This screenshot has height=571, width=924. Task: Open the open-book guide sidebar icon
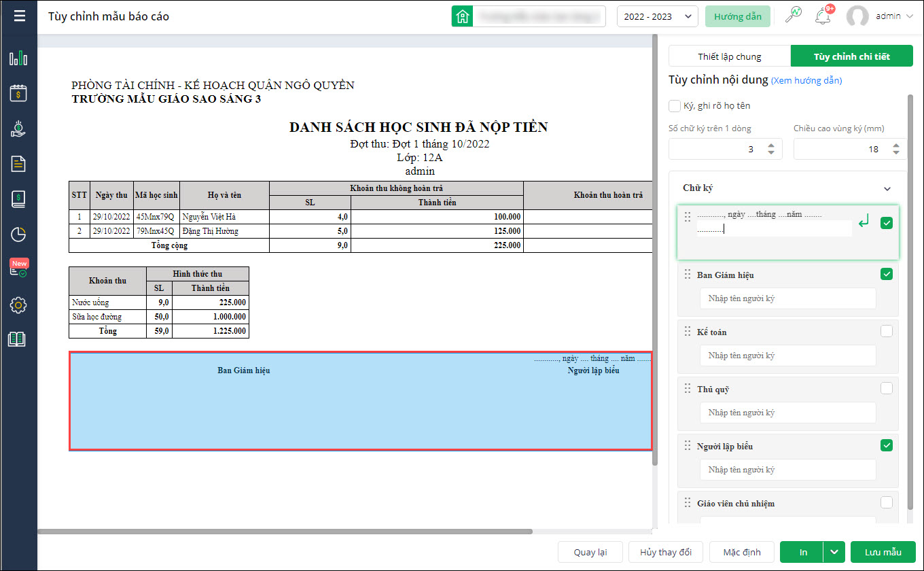click(x=17, y=340)
